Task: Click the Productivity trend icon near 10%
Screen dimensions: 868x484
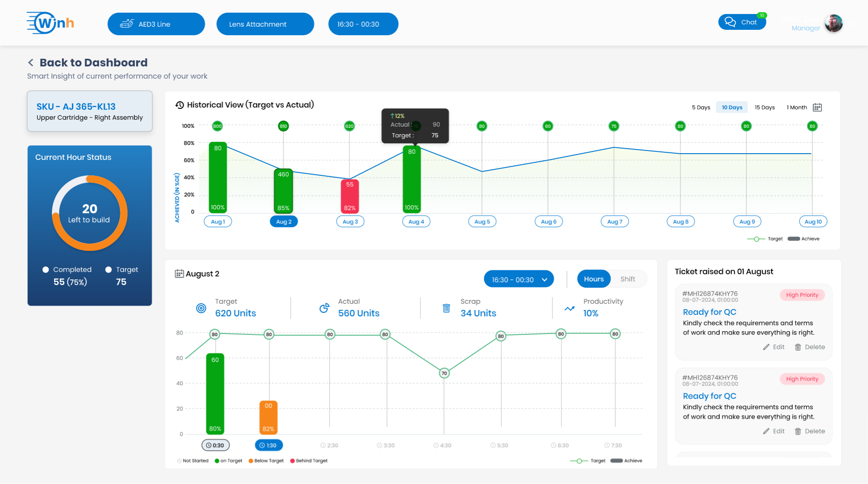Action: pyautogui.click(x=569, y=308)
